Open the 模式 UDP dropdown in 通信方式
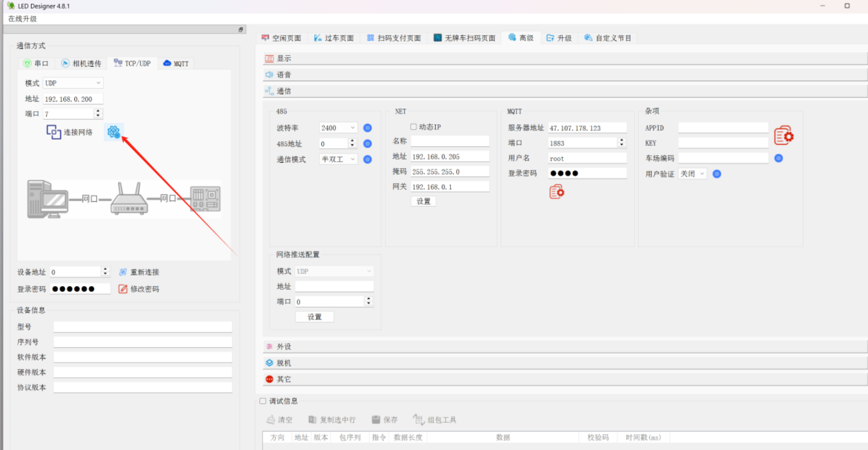Viewport: 868px width, 450px height. click(73, 83)
